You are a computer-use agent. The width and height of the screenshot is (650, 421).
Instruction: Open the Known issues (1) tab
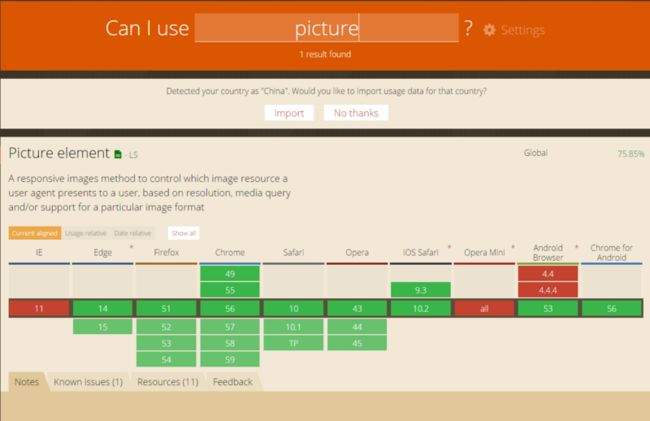(88, 382)
